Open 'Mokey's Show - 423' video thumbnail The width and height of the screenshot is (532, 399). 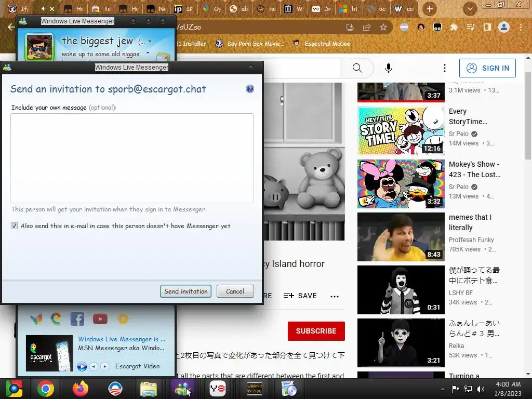click(401, 184)
